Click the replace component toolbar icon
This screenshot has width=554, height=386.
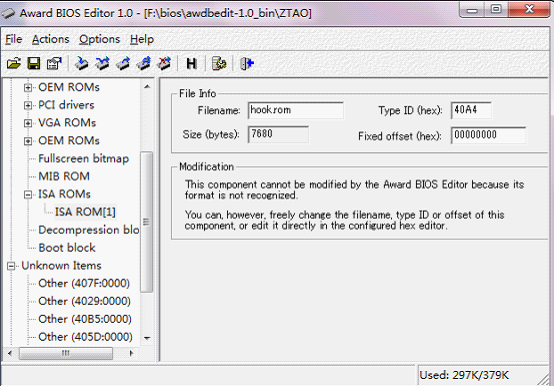tap(102, 64)
